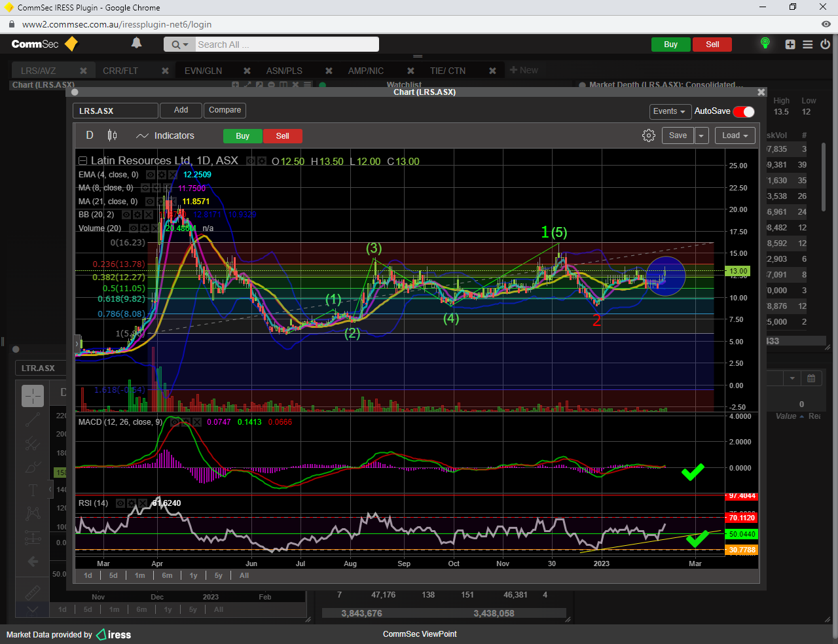The image size is (838, 644).
Task: Remove the RSI (14) indicator
Action: [x=143, y=503]
